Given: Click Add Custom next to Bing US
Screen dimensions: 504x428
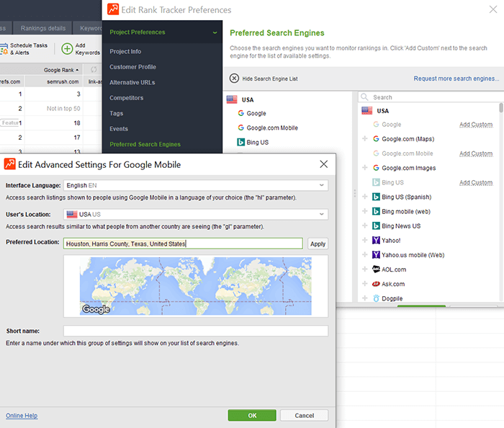Looking at the screenshot, I should pos(476,182).
